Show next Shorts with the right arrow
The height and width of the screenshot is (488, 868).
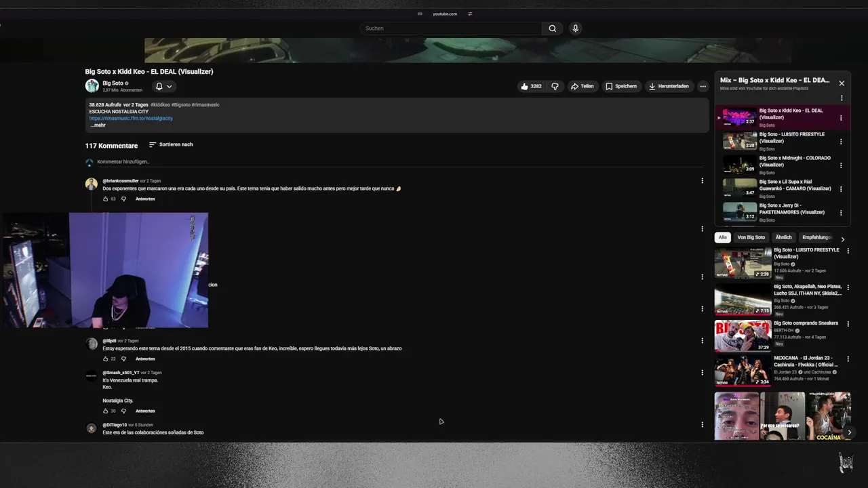(x=849, y=432)
